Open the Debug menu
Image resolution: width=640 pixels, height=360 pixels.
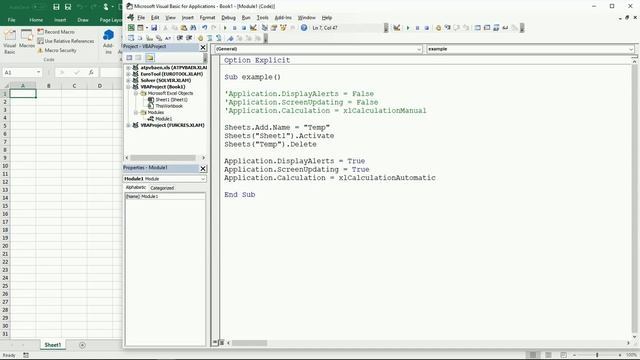229,18
